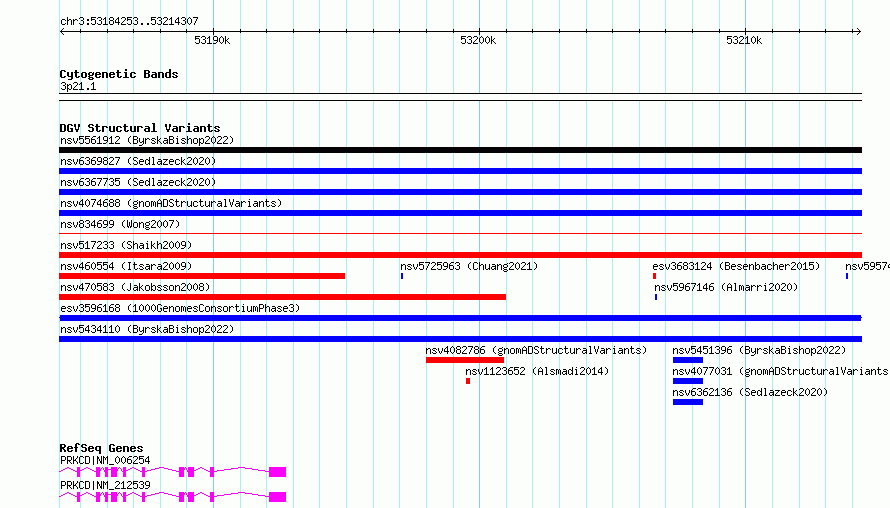Select the red nsv4082786 variant bar

[465, 360]
